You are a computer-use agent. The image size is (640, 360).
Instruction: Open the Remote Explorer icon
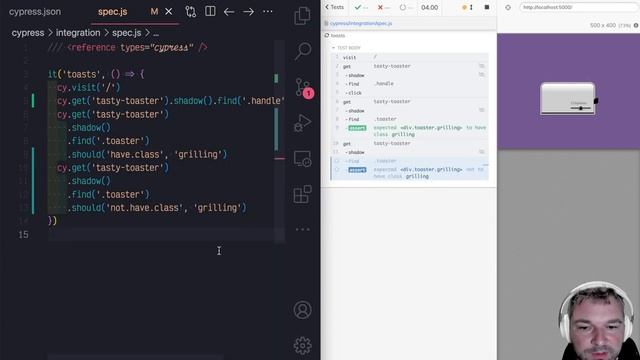tap(302, 159)
